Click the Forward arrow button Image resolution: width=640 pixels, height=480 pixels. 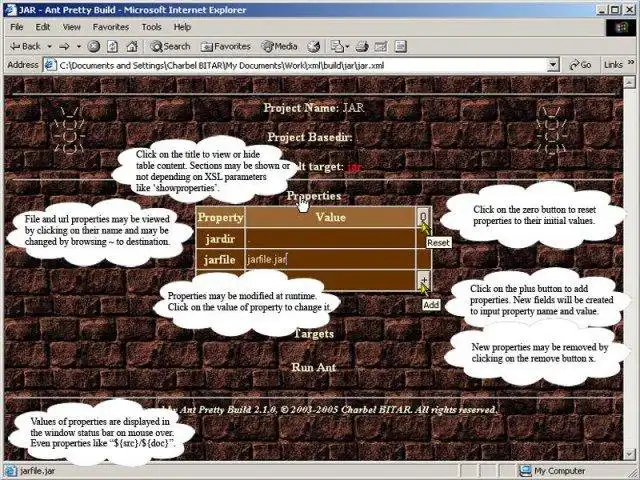tap(64, 47)
